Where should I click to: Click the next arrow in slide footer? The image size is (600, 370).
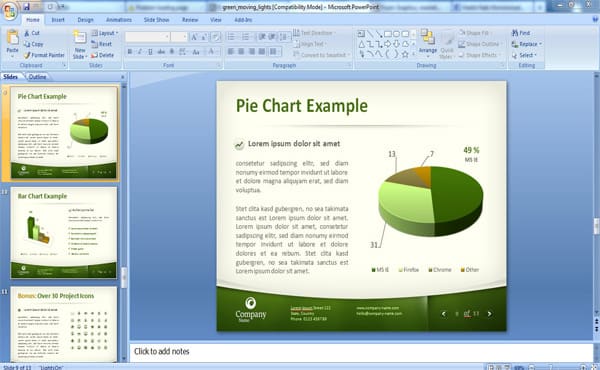pos(489,314)
